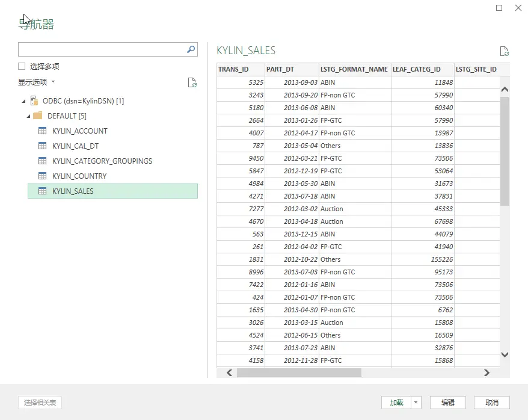Click the date cell 2013-03-15

pos(292,323)
